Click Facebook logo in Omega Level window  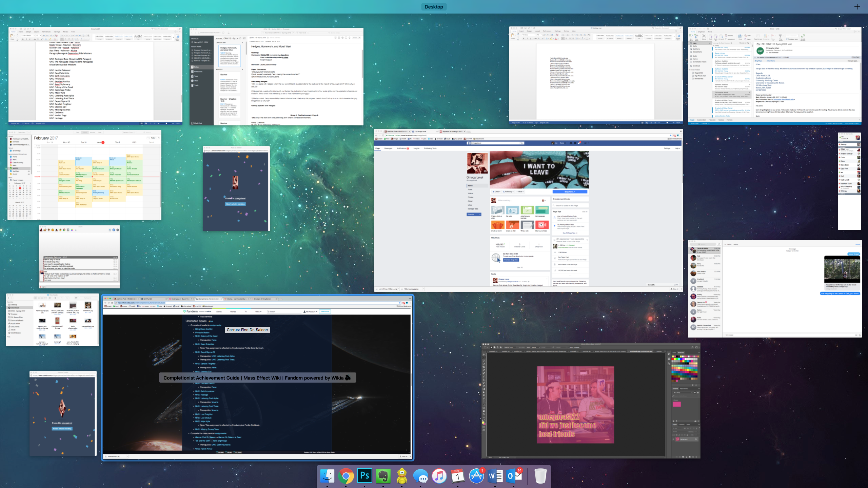pyautogui.click(x=469, y=143)
